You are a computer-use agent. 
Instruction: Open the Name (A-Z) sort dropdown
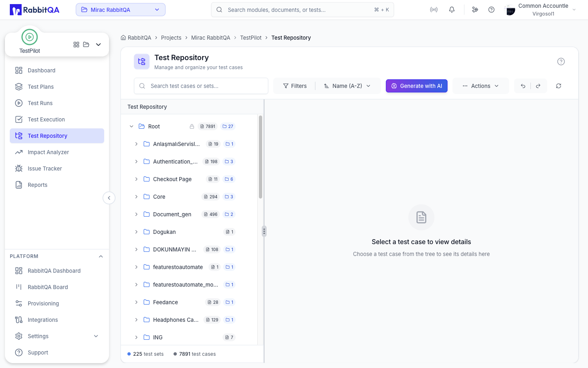click(347, 86)
